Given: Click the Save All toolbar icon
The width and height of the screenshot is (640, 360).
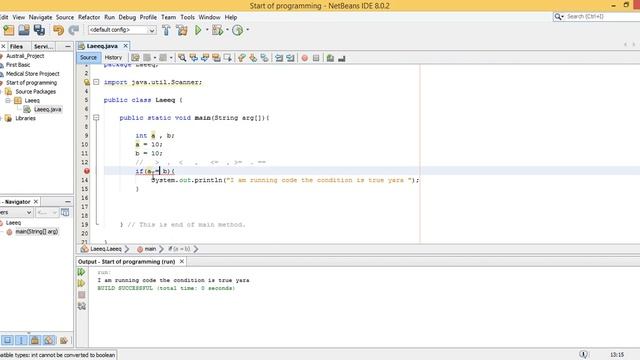Looking at the screenshot, I should click(39, 30).
